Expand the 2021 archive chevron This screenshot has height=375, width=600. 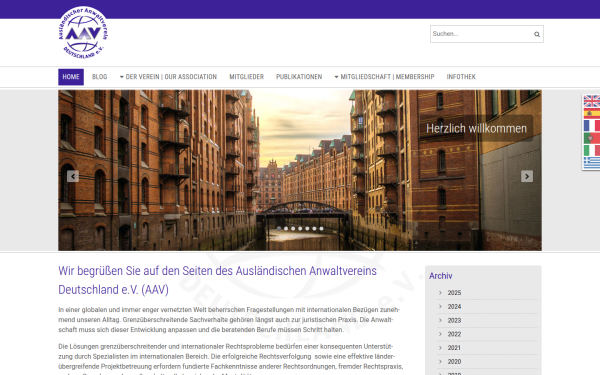click(440, 348)
